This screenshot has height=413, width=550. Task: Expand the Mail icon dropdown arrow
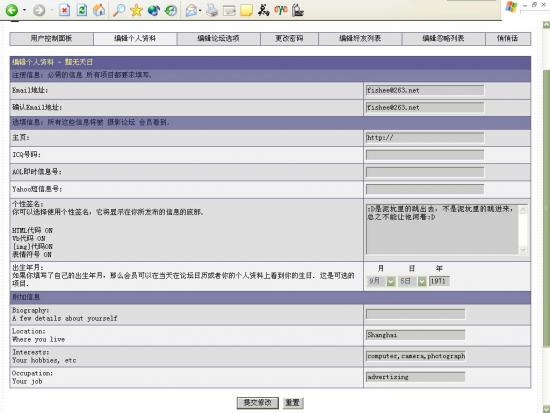point(200,10)
